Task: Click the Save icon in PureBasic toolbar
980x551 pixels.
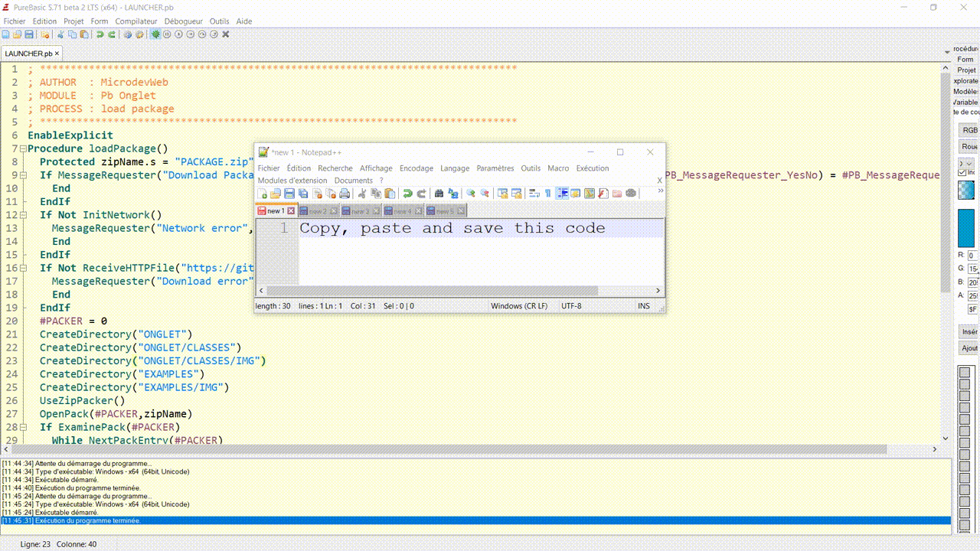Action: (29, 34)
